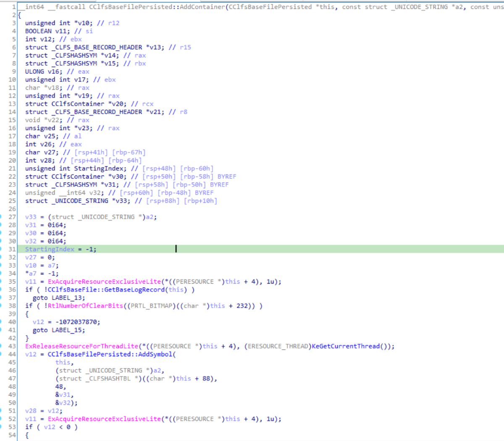The width and height of the screenshot is (504, 441).
Task: Click line number 26 in the gutter
Action: [x=12, y=209]
